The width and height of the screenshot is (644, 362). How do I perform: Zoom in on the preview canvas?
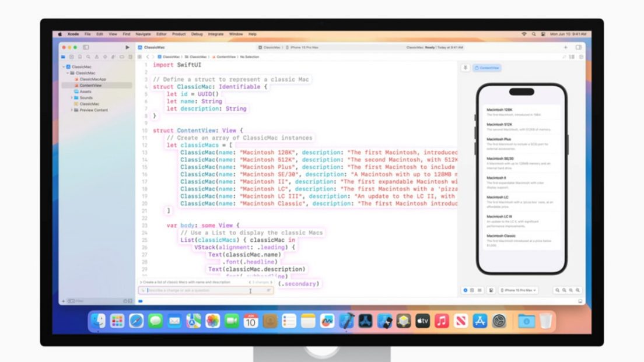pyautogui.click(x=577, y=290)
